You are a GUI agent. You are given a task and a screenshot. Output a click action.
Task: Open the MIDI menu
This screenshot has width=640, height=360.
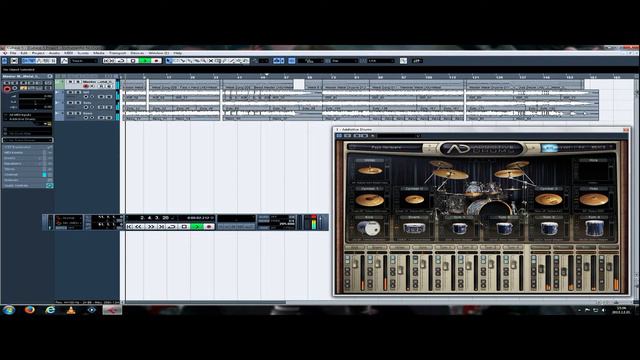(68, 53)
